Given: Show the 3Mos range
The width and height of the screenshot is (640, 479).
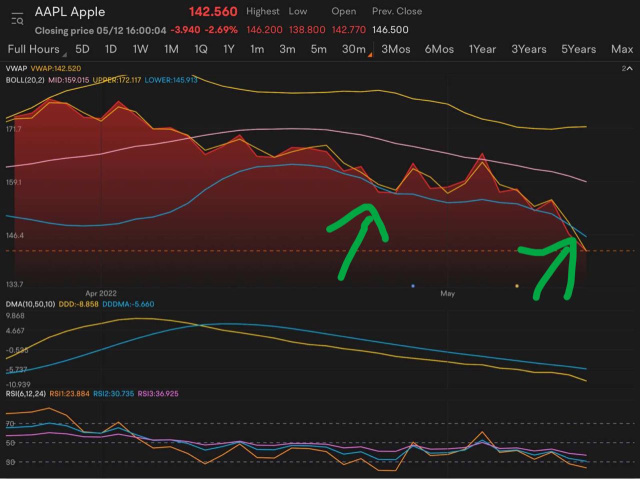Looking at the screenshot, I should click(x=396, y=49).
